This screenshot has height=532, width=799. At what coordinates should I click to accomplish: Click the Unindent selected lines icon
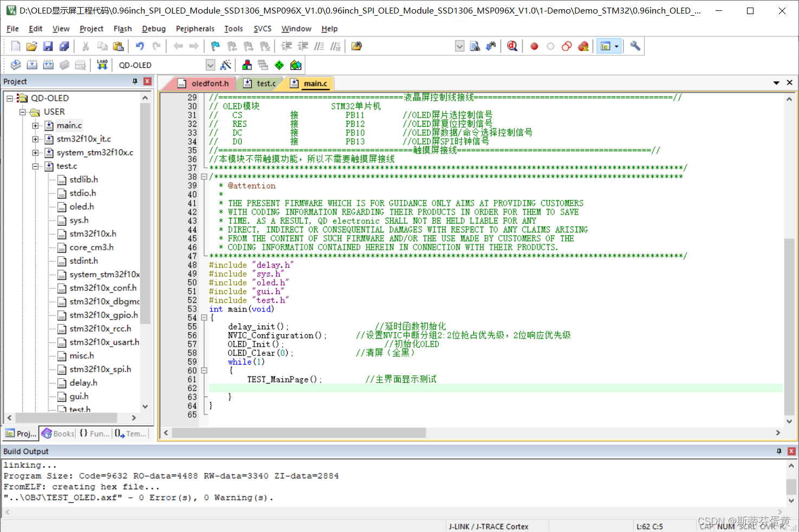point(303,46)
